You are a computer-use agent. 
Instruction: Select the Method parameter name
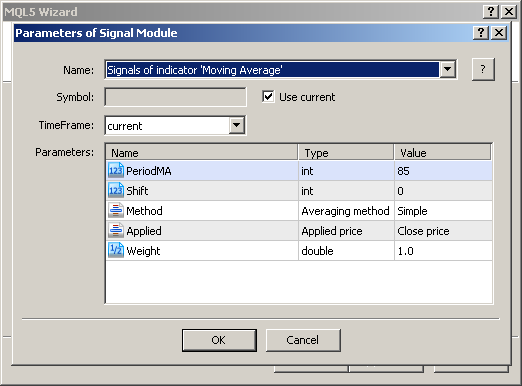(x=144, y=211)
